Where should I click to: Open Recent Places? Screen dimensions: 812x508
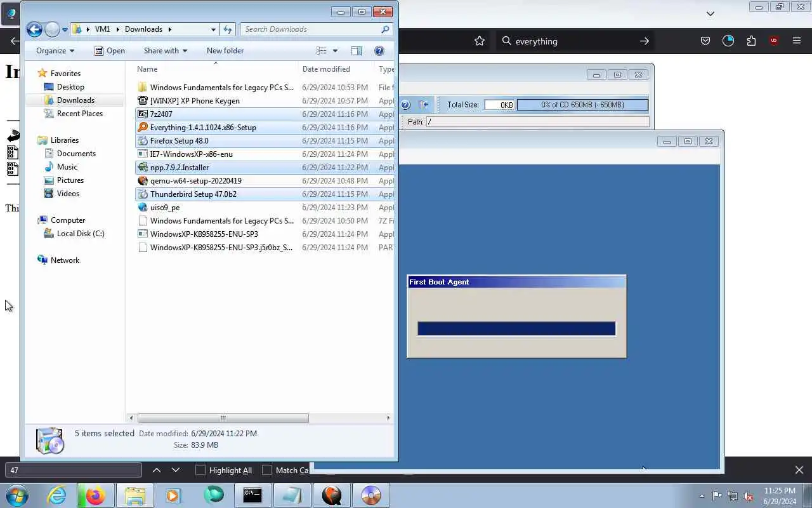click(x=80, y=114)
